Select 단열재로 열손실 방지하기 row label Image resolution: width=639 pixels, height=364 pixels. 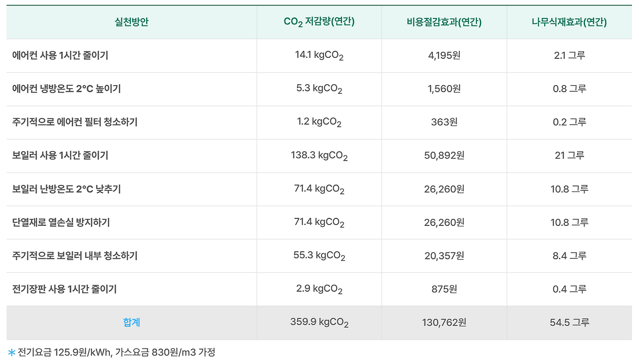click(61, 222)
